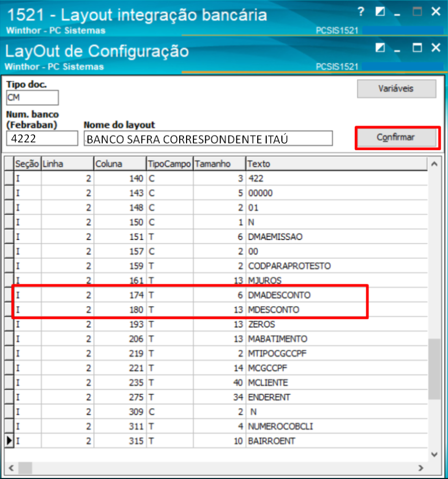Click the Tipo doc. field containing CM
This screenshot has height=479, width=448.
pyautogui.click(x=32, y=97)
